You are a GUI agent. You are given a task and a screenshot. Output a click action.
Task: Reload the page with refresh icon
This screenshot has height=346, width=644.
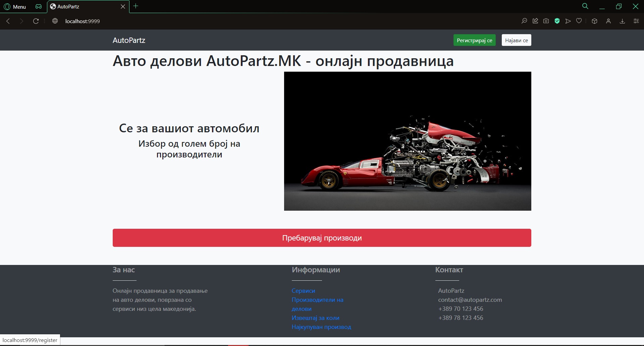(x=36, y=21)
